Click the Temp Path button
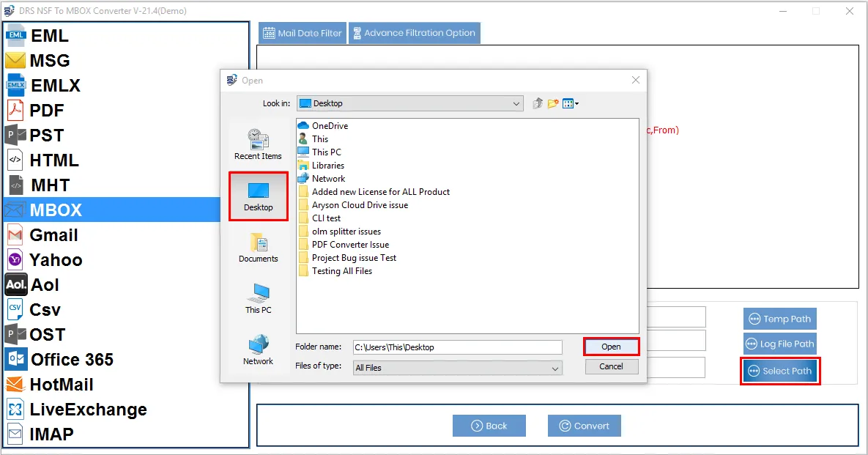868x455 pixels. [x=780, y=319]
